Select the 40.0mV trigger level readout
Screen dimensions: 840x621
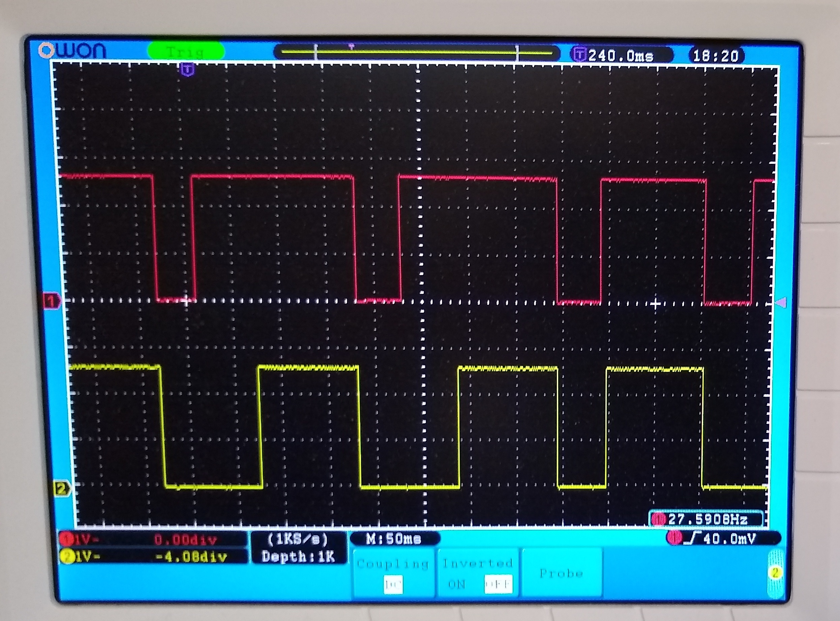pos(729,539)
